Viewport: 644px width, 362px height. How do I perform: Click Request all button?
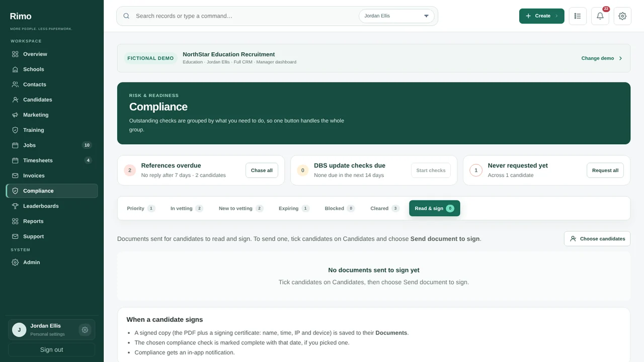(x=605, y=170)
